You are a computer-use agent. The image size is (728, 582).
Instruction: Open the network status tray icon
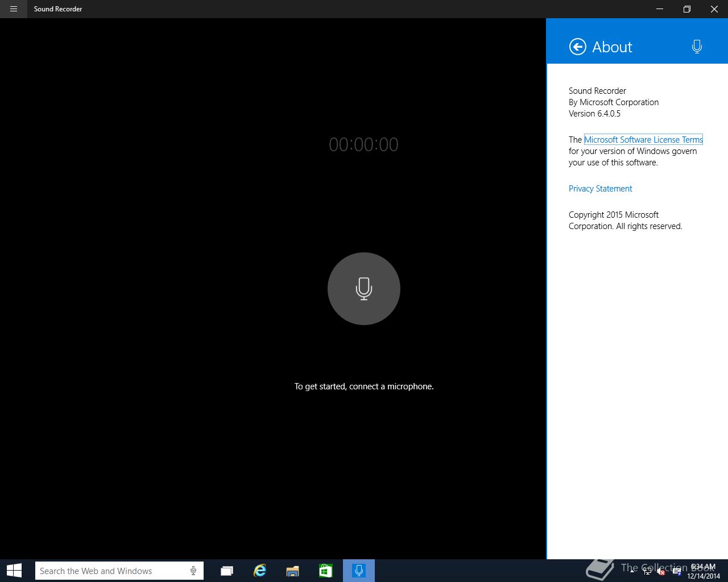(647, 571)
